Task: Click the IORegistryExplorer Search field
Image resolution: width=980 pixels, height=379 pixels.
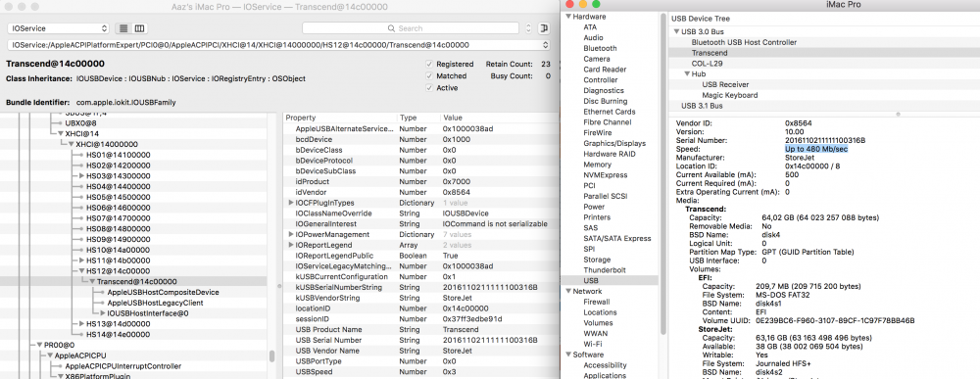Action: pyautogui.click(x=411, y=28)
